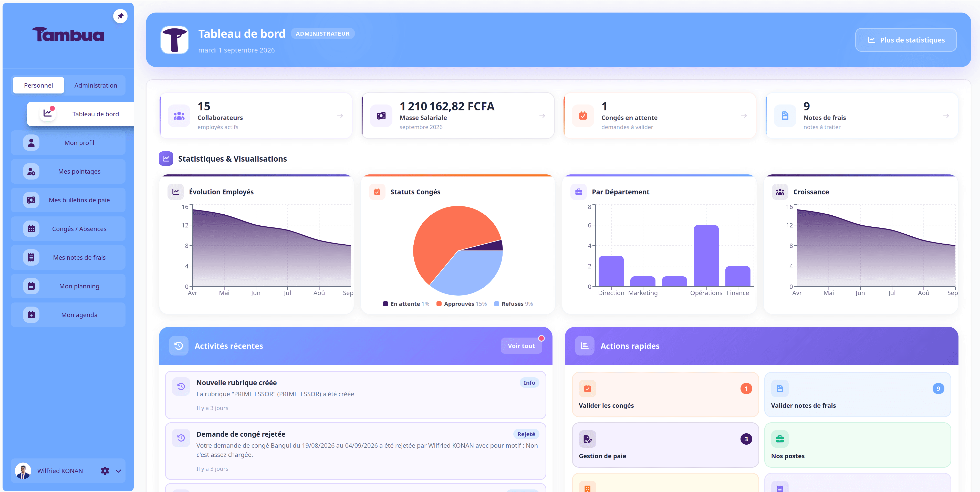
Task: Click the Croissance group icon
Action: pyautogui.click(x=780, y=192)
